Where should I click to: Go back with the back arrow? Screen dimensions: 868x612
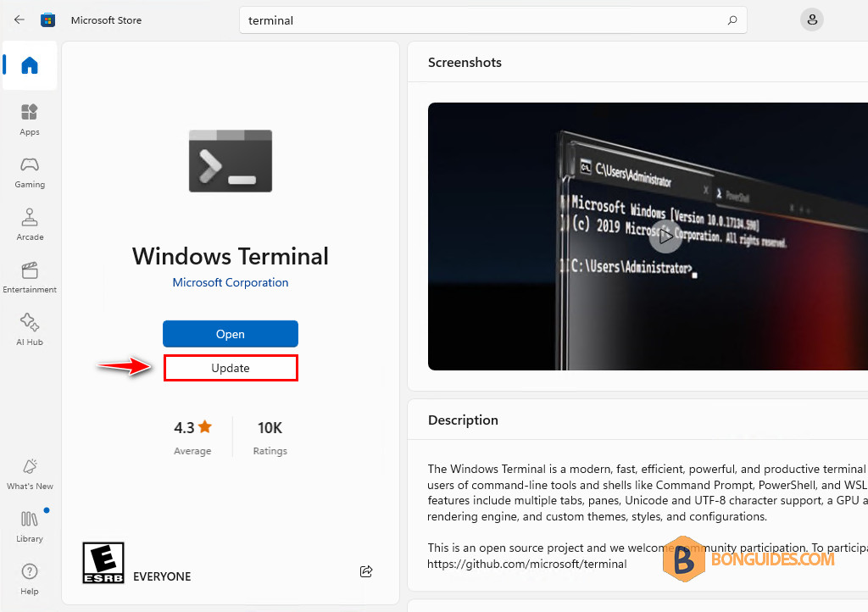point(19,20)
